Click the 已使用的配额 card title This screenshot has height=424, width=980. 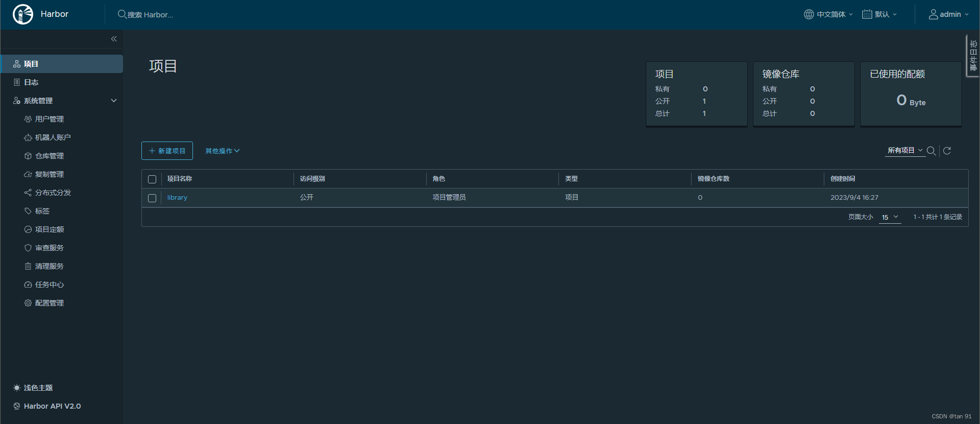(x=897, y=74)
